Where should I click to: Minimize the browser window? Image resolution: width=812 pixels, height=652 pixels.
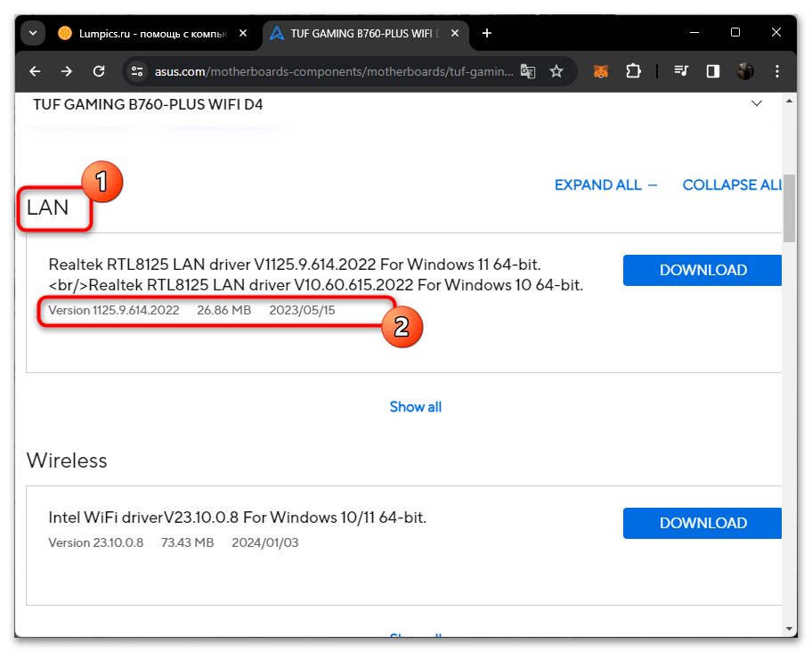[694, 33]
